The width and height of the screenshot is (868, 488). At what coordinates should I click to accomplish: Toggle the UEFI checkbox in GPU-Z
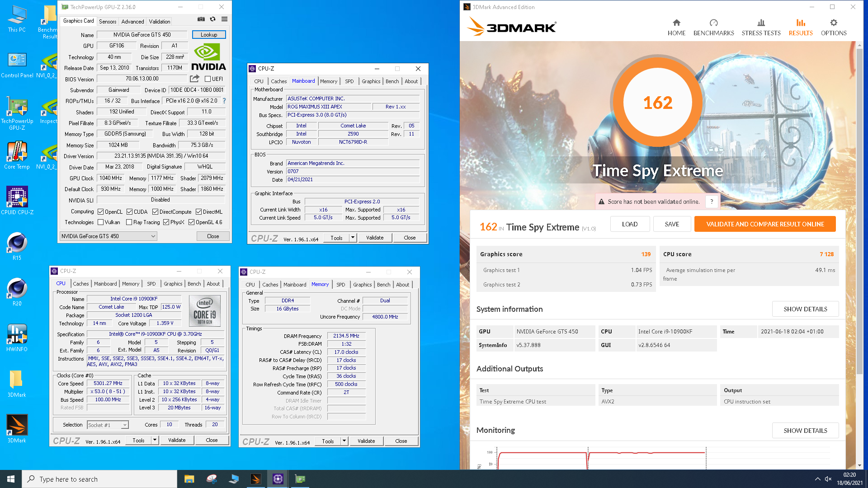(208, 79)
